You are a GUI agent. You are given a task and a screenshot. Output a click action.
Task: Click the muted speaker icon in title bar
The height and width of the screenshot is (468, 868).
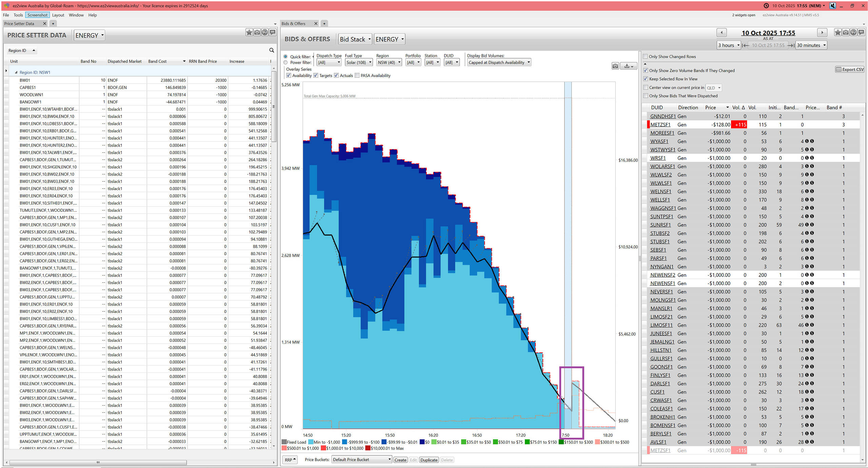[832, 5]
